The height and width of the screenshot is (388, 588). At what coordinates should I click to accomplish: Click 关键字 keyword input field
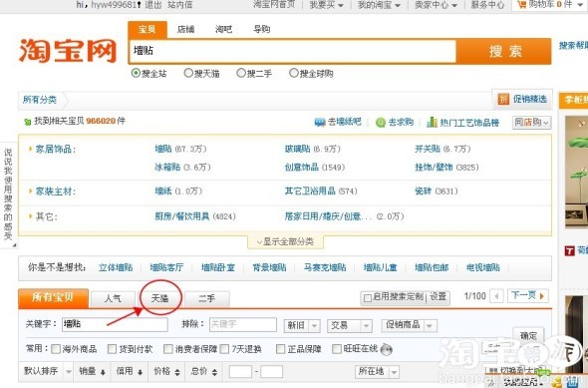(x=115, y=324)
